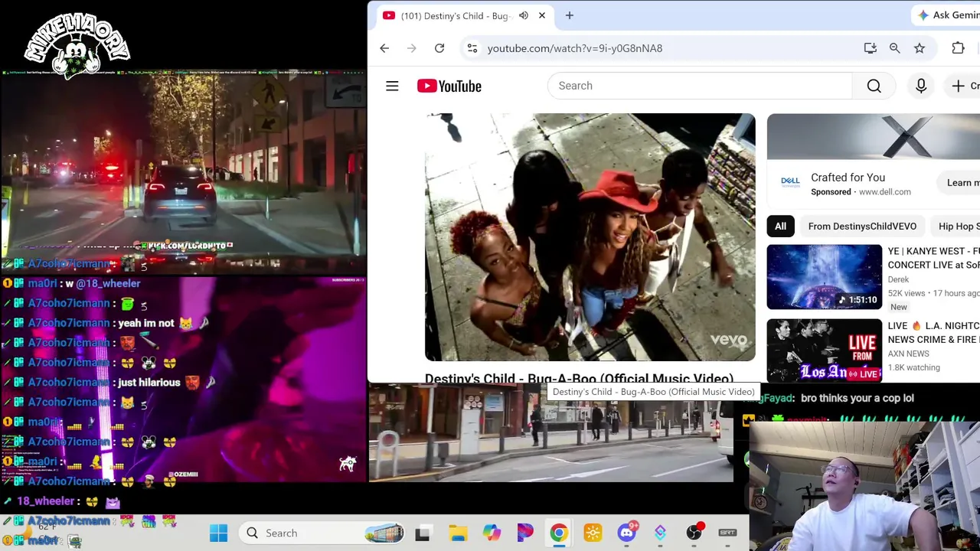This screenshot has height=551, width=980.
Task: Open Google Chrome taskbar icon
Action: coord(559,533)
